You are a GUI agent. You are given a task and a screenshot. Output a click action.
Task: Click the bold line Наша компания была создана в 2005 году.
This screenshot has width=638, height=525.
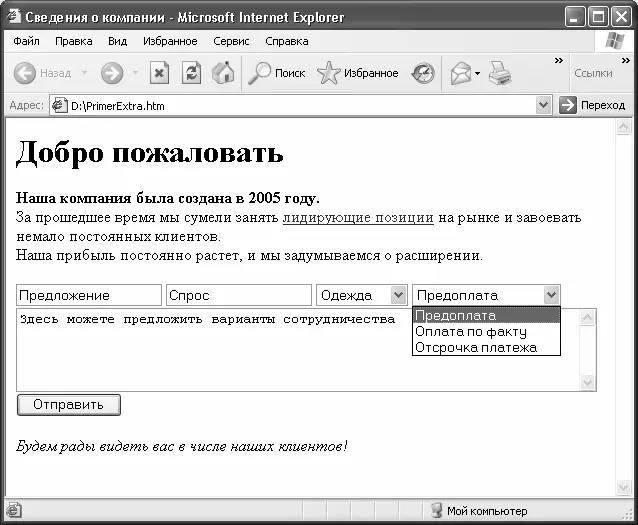click(x=168, y=198)
